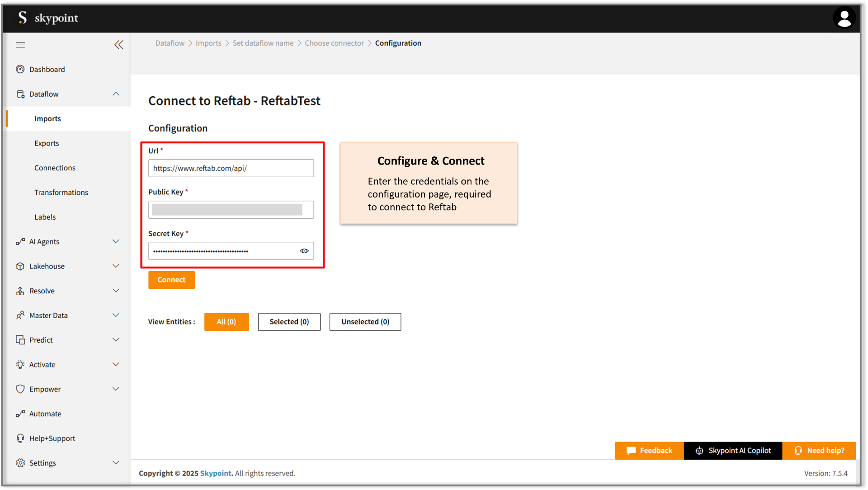This screenshot has height=490, width=868.
Task: Open Imports from the breadcrumb trail
Action: coord(208,43)
